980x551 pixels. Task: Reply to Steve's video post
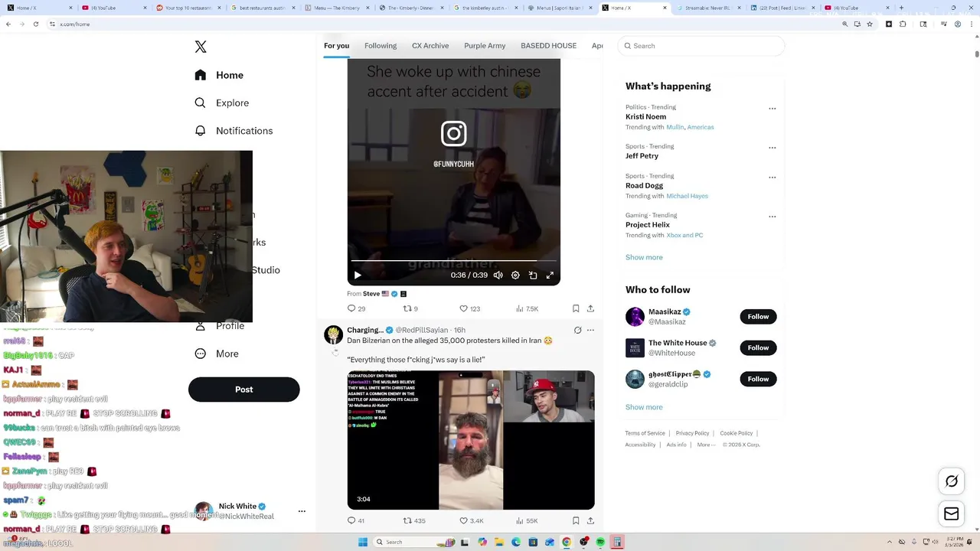[356, 308]
